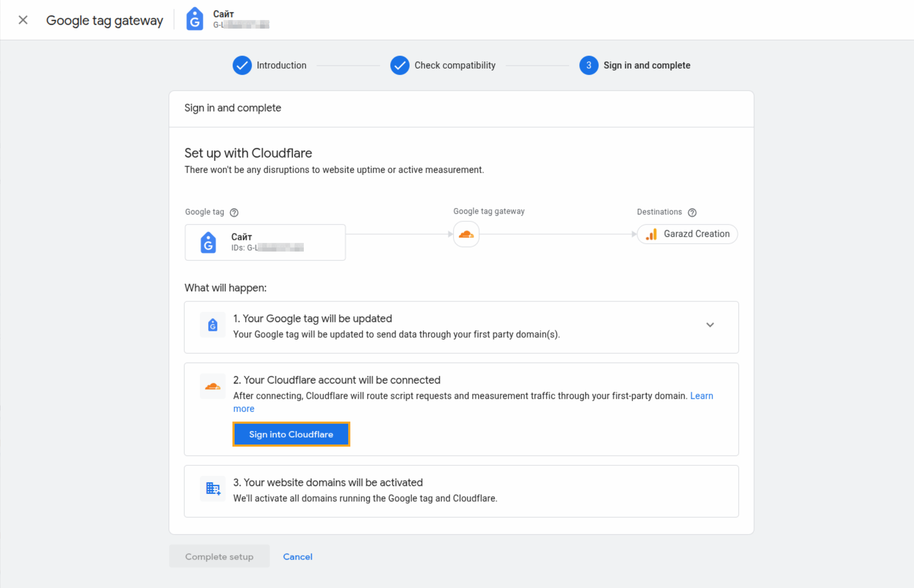Open Destinations help tooltip icon
The height and width of the screenshot is (588, 914).
tap(692, 213)
